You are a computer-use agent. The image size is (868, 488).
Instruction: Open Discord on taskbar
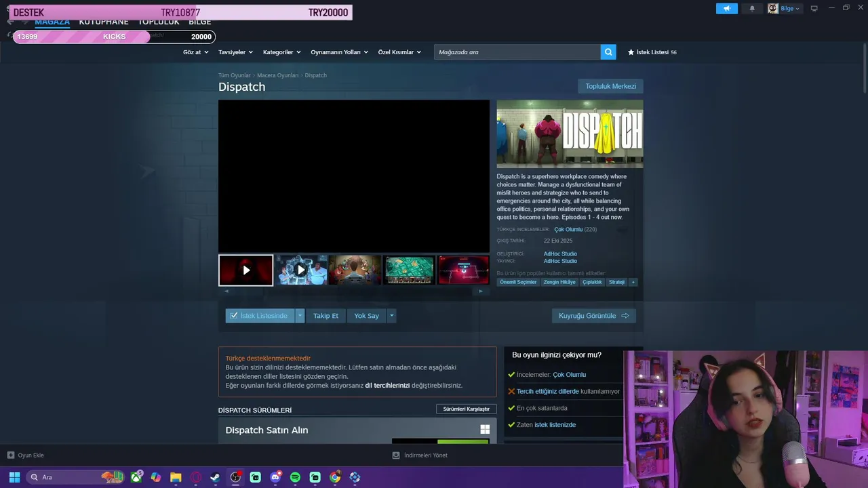click(275, 477)
